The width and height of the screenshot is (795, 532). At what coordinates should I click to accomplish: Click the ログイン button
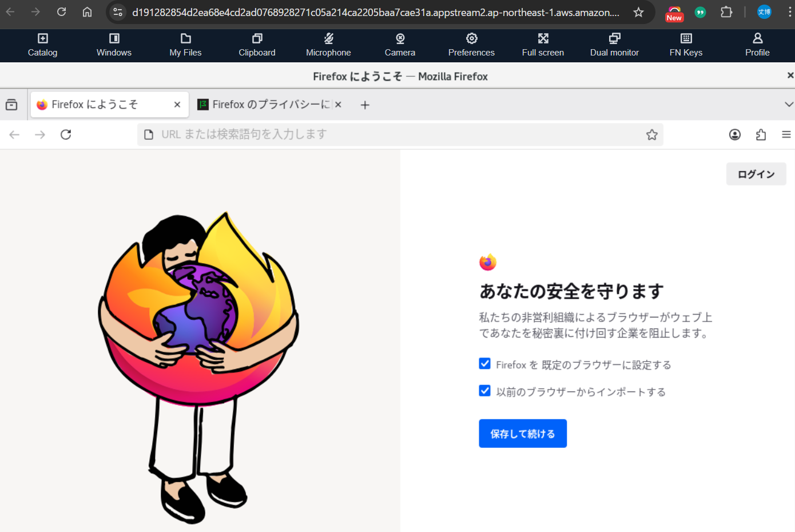pos(756,174)
